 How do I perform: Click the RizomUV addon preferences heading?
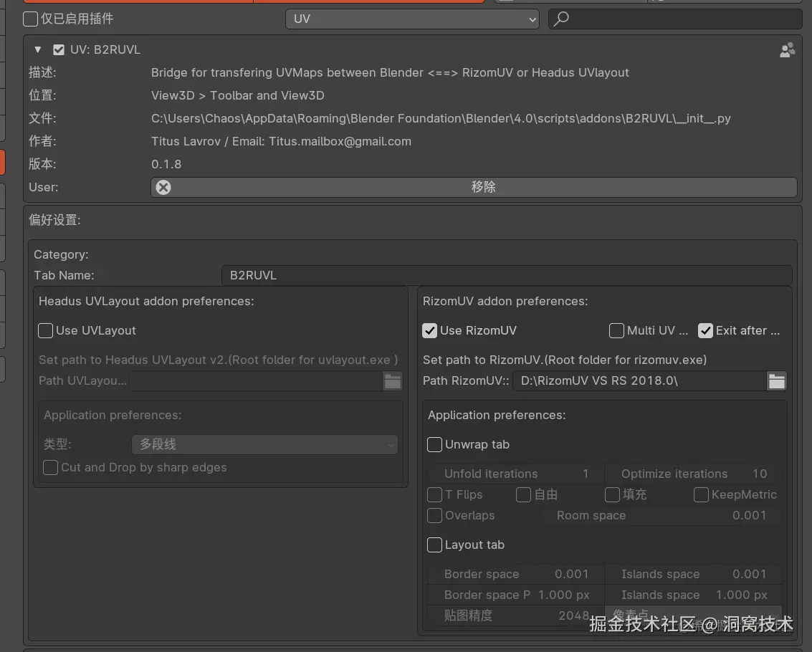[x=505, y=302]
